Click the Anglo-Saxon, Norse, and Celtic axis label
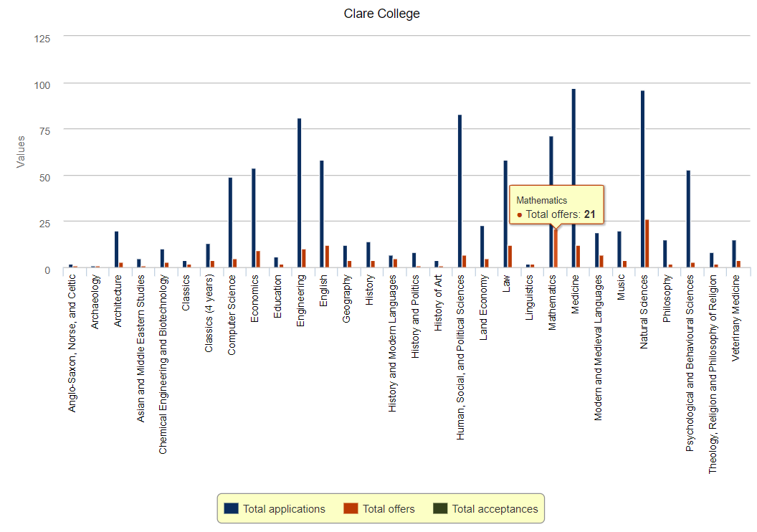The image size is (757, 532). click(x=72, y=343)
